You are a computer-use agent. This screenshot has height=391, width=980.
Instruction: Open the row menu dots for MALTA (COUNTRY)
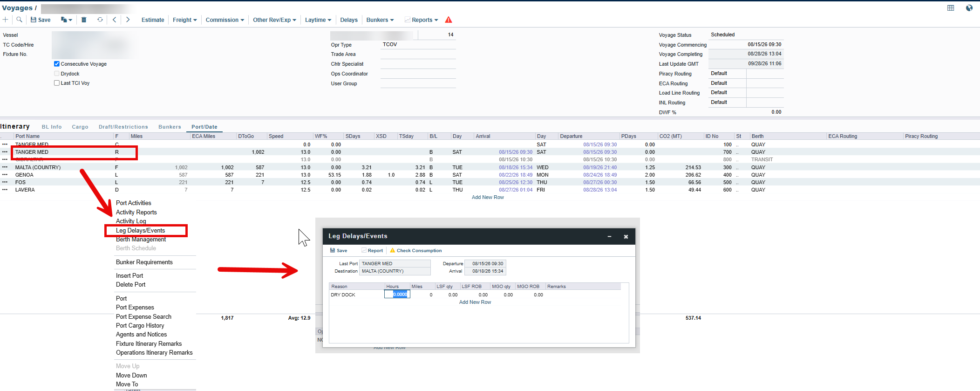[x=5, y=167]
